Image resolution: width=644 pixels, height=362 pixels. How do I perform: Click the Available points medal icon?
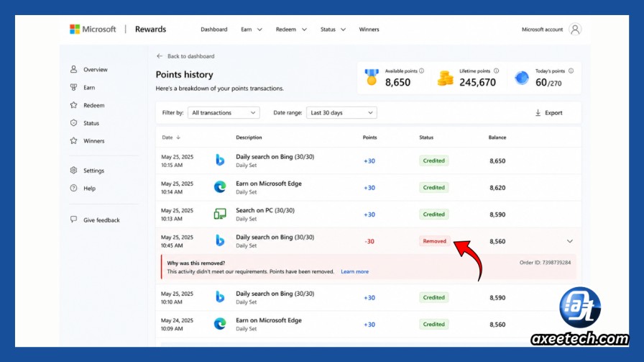click(372, 77)
